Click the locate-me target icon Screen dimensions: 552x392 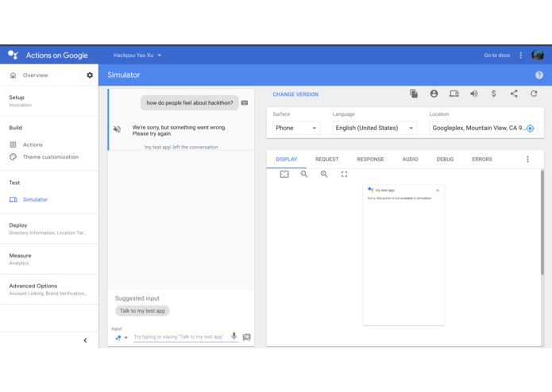(x=531, y=129)
